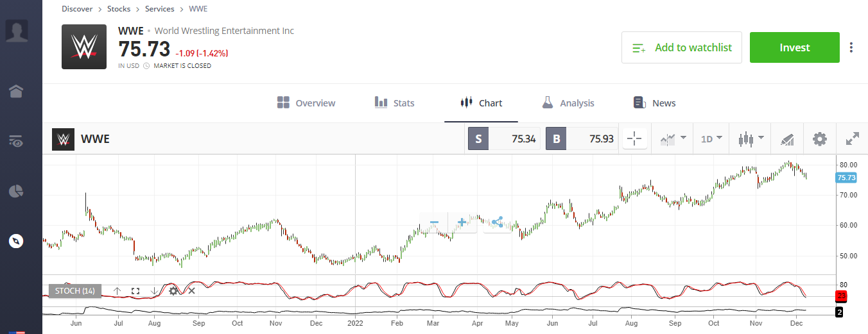Zoom out using the chart minus button

tap(434, 222)
